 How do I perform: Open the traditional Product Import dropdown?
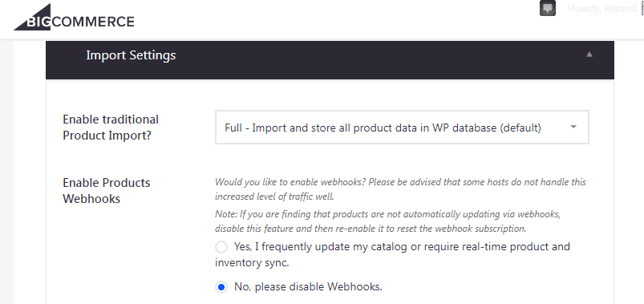point(402,128)
